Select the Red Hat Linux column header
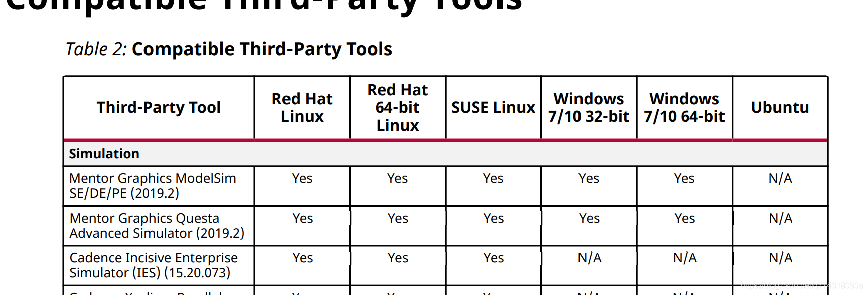This screenshot has height=295, width=868. click(x=302, y=107)
